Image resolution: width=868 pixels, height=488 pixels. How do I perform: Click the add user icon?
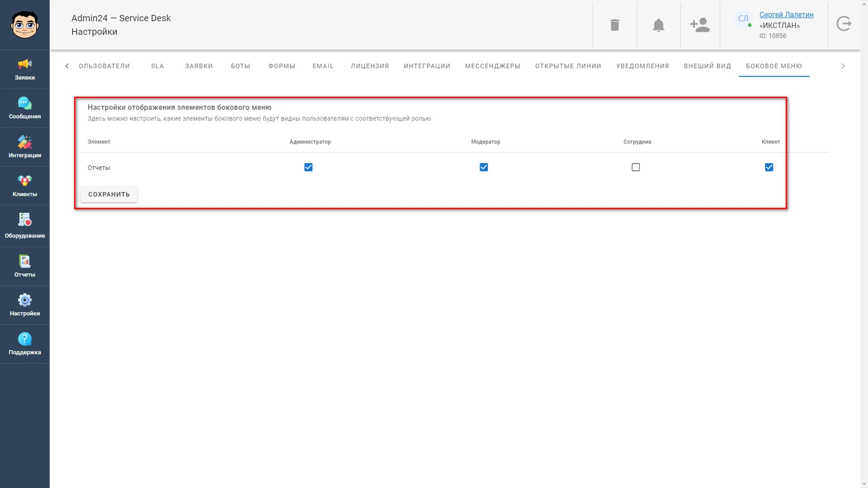[x=700, y=25]
